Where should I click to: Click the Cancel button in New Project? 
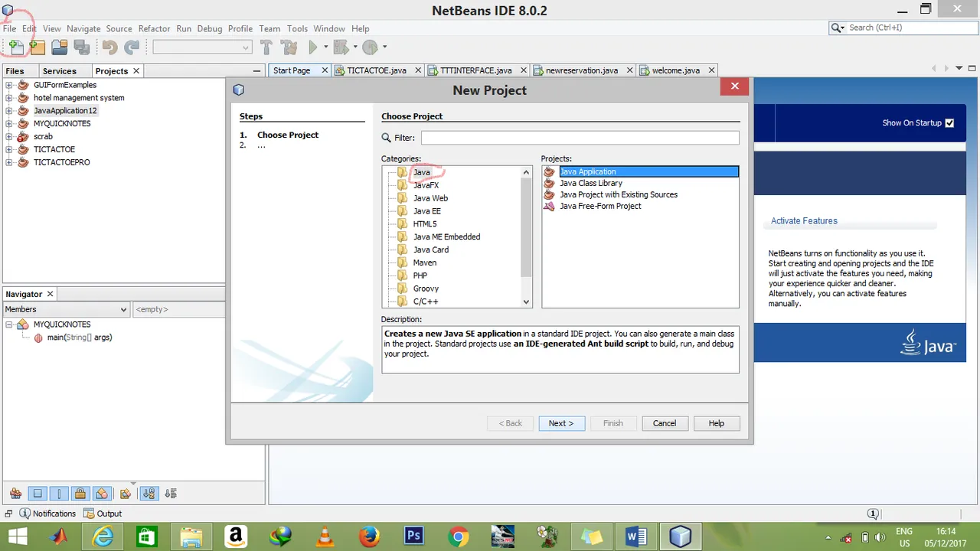(665, 423)
